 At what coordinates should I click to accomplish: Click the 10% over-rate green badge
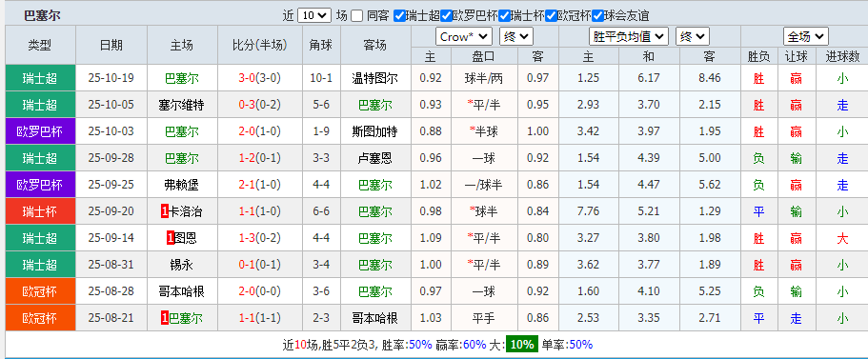[522, 345]
